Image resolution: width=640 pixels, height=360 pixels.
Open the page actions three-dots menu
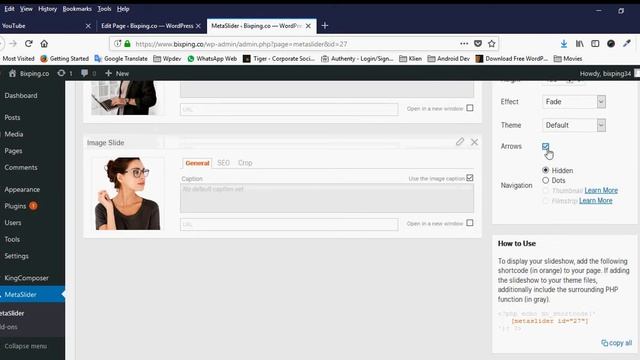pyautogui.click(x=464, y=44)
